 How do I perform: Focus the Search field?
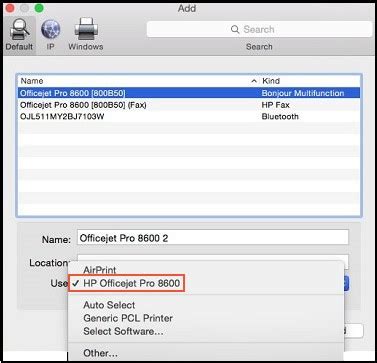[x=259, y=29]
